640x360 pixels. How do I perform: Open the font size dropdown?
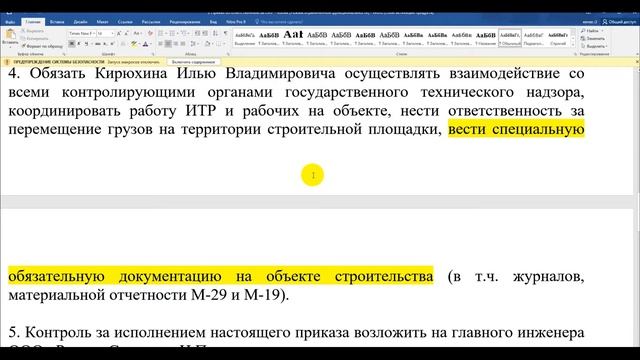tap(112, 33)
